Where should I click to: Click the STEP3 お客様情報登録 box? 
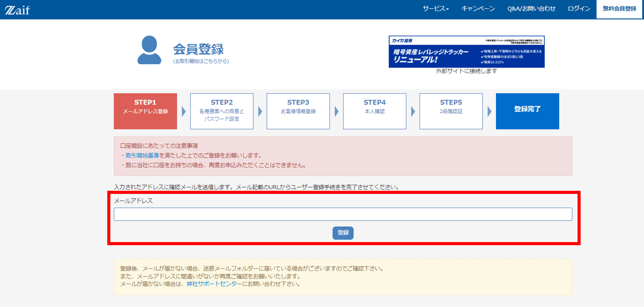click(298, 111)
